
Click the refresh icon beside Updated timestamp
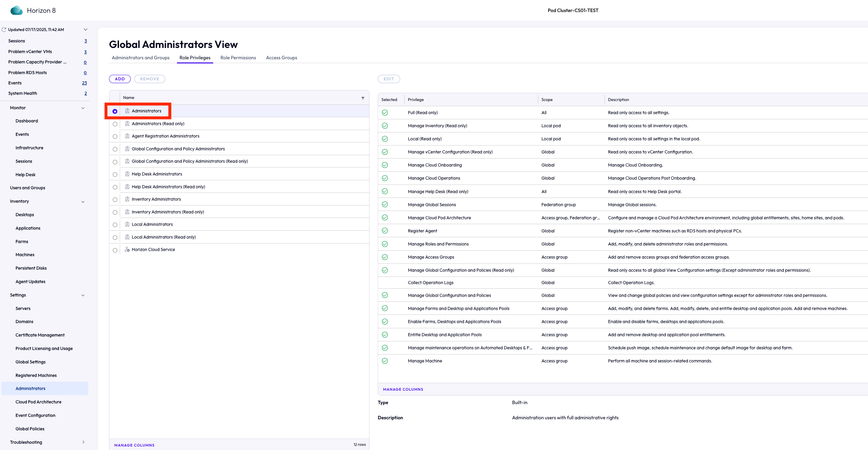(x=4, y=30)
